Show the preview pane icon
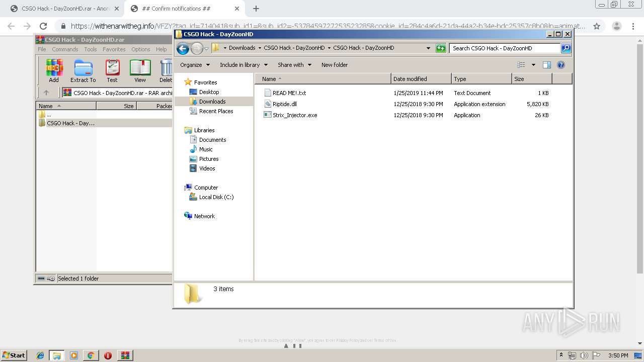The width and height of the screenshot is (644, 362). coord(547,65)
